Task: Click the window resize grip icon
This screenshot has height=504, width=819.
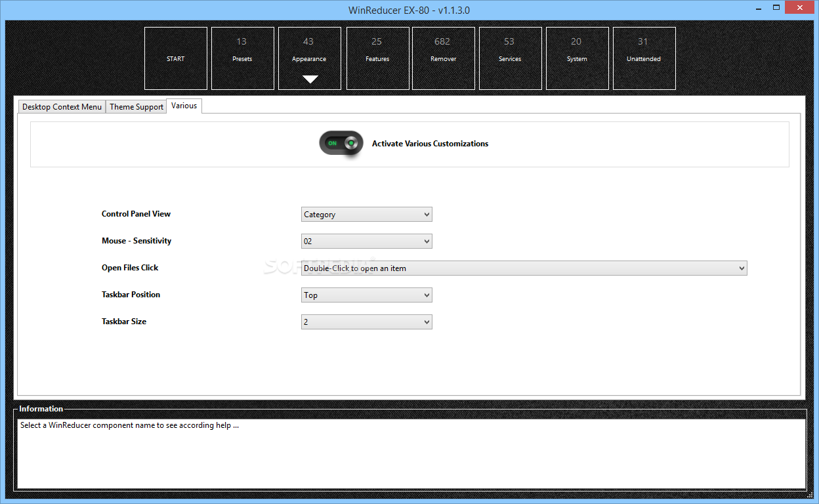Action: pos(810,495)
